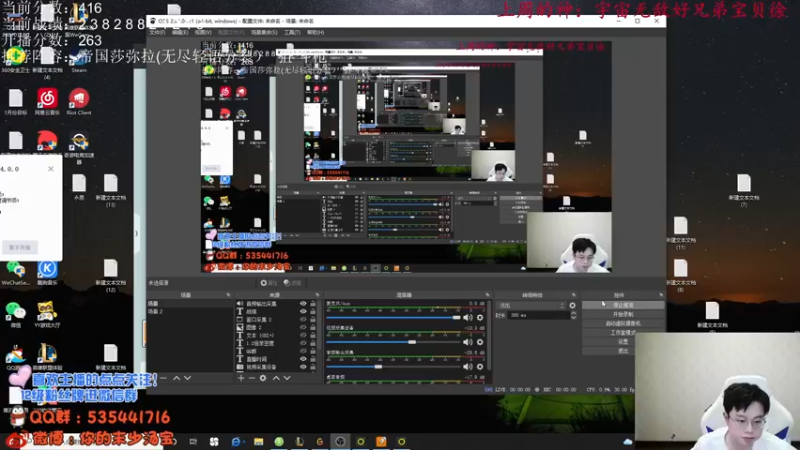Select scene 场景 2 in scenes list
The image size is (800, 450).
pos(190,311)
